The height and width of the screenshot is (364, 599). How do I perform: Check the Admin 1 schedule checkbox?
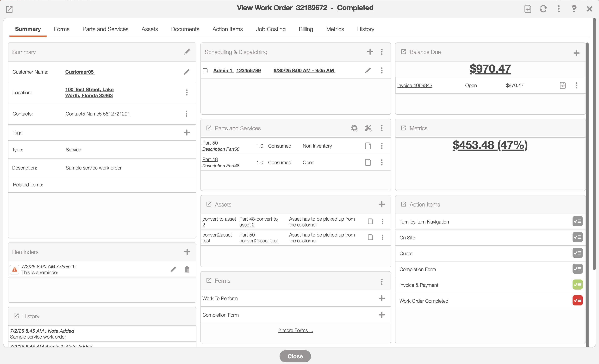click(205, 71)
